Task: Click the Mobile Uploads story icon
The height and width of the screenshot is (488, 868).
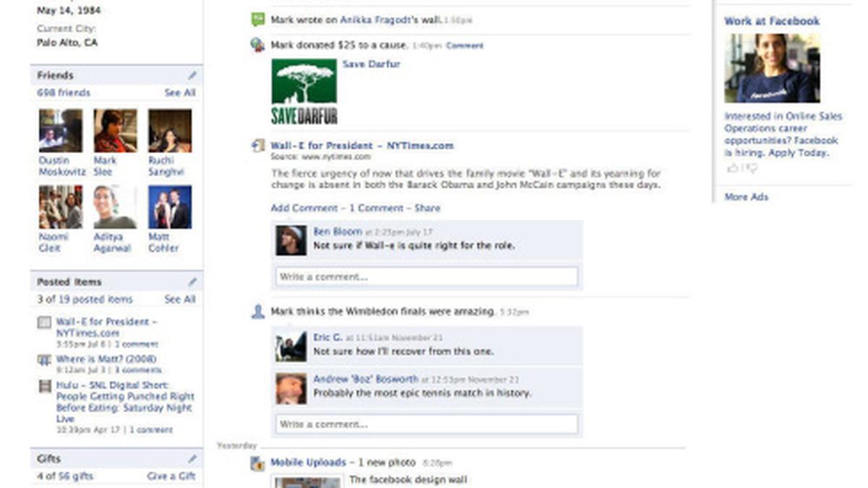Action: [x=258, y=463]
